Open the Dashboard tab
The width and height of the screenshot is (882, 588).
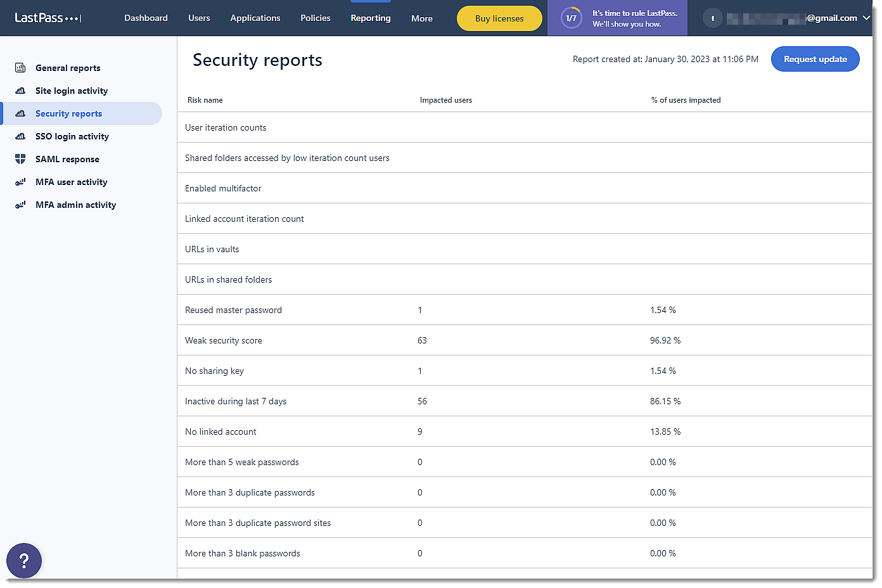click(x=146, y=18)
